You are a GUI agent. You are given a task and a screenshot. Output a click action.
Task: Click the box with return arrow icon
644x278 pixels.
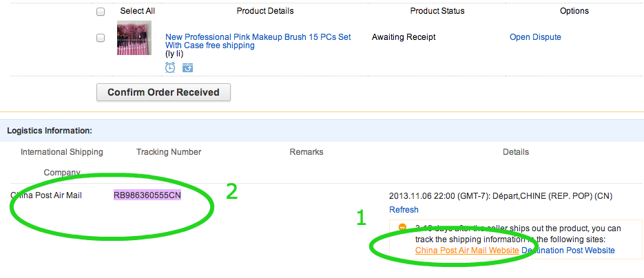click(188, 67)
